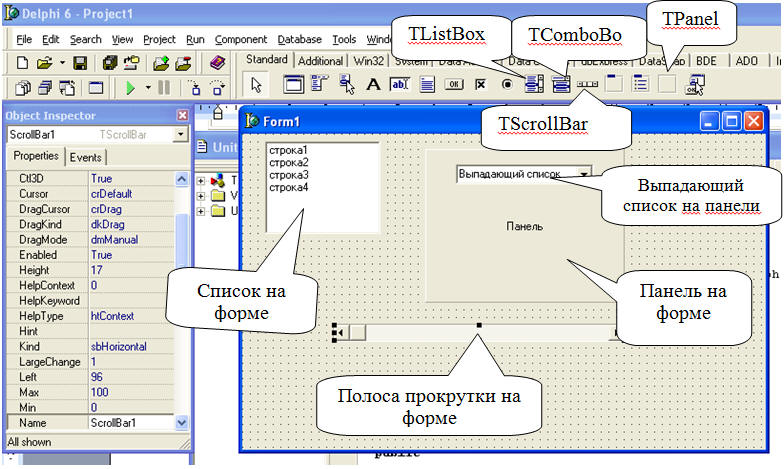Viewport: 784px width, 469px height.
Task: Click the Object Inspector scroll-up arrow
Action: [x=182, y=179]
